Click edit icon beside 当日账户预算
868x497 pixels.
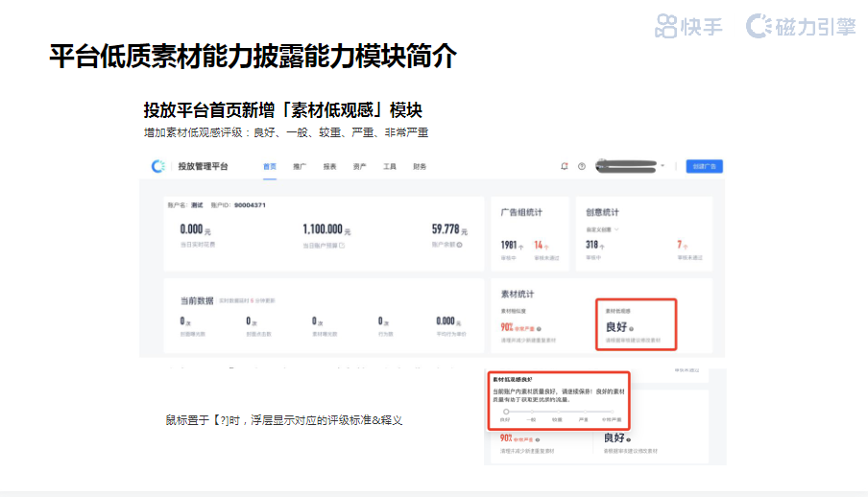click(x=342, y=246)
